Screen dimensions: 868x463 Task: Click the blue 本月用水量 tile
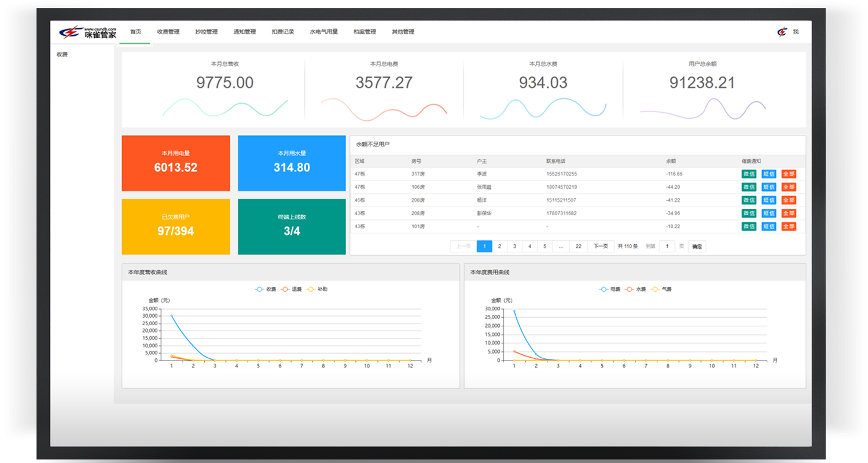292,163
